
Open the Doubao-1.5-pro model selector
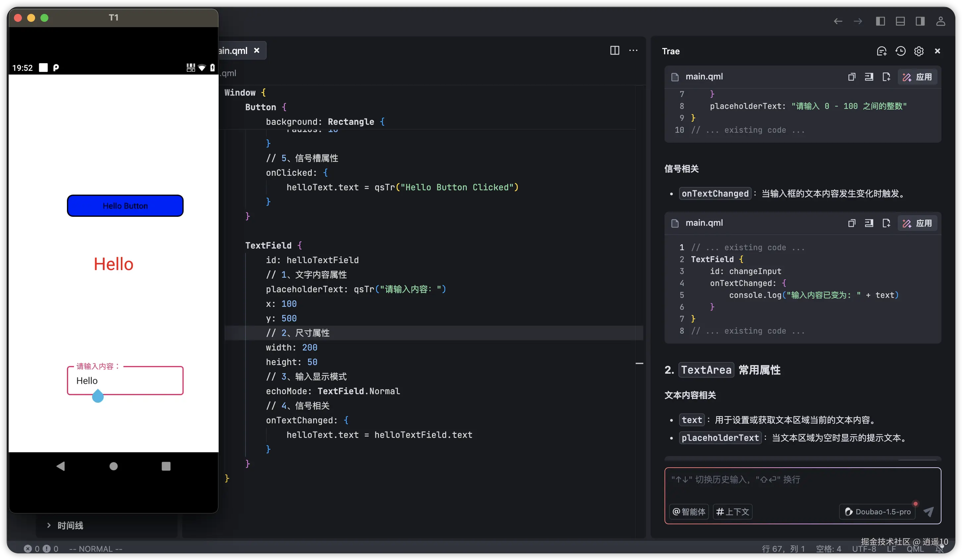tap(877, 512)
